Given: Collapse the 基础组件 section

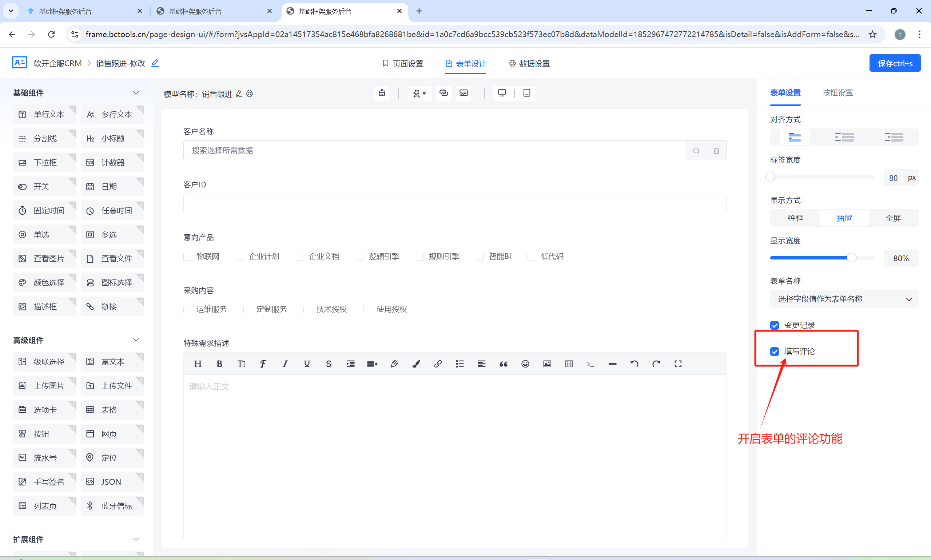Looking at the screenshot, I should click(136, 93).
